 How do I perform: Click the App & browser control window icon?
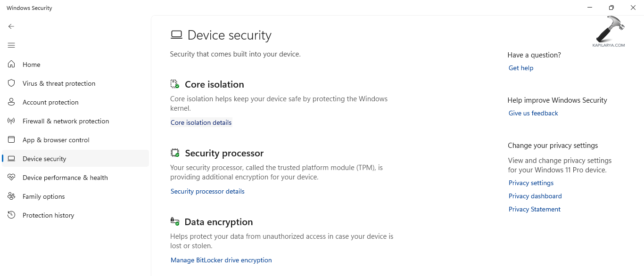(x=11, y=140)
